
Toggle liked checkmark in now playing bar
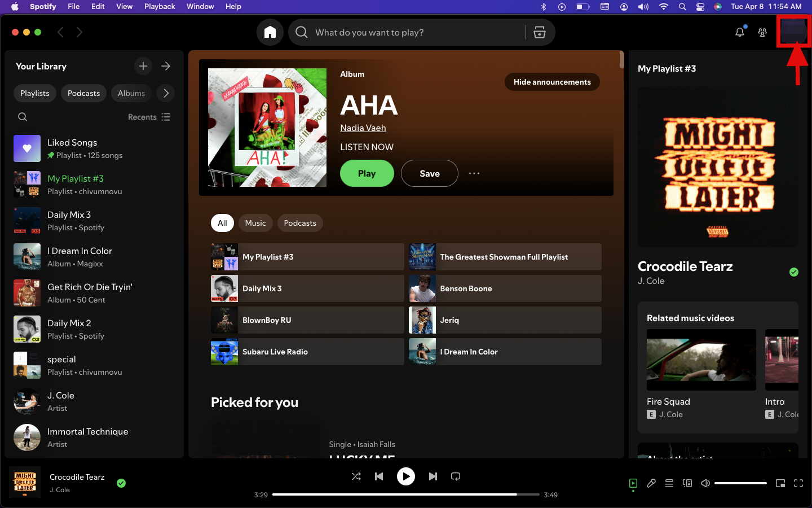121,483
